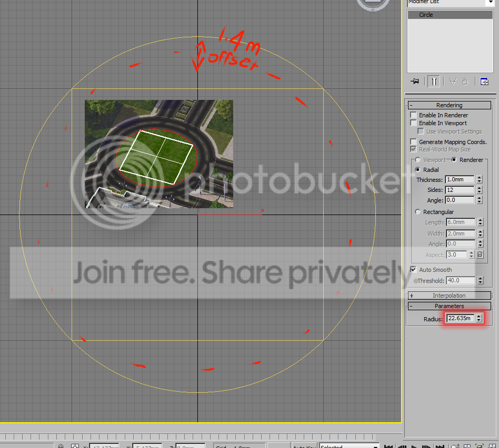499x448 pixels.
Task: Collapse the Rendering rollout
Action: (450, 105)
